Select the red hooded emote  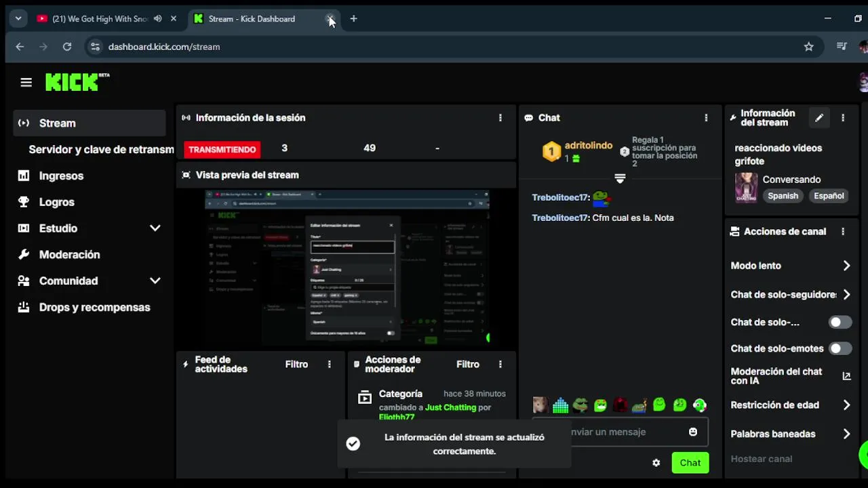(620, 405)
